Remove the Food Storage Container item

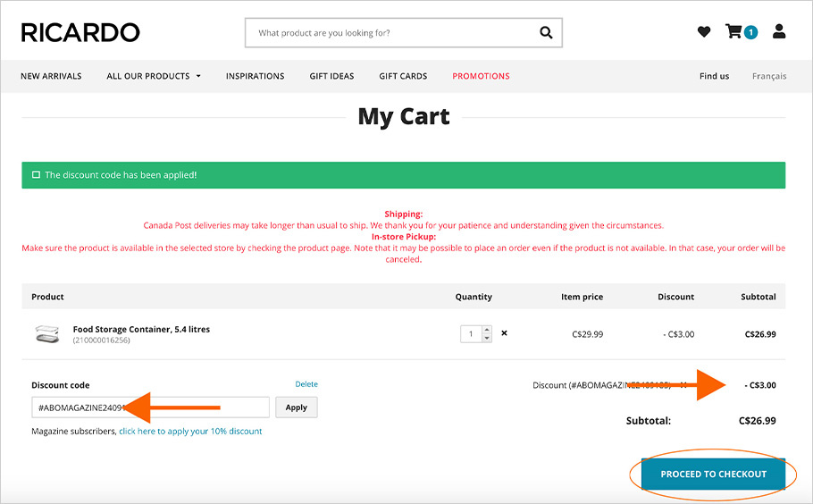504,333
